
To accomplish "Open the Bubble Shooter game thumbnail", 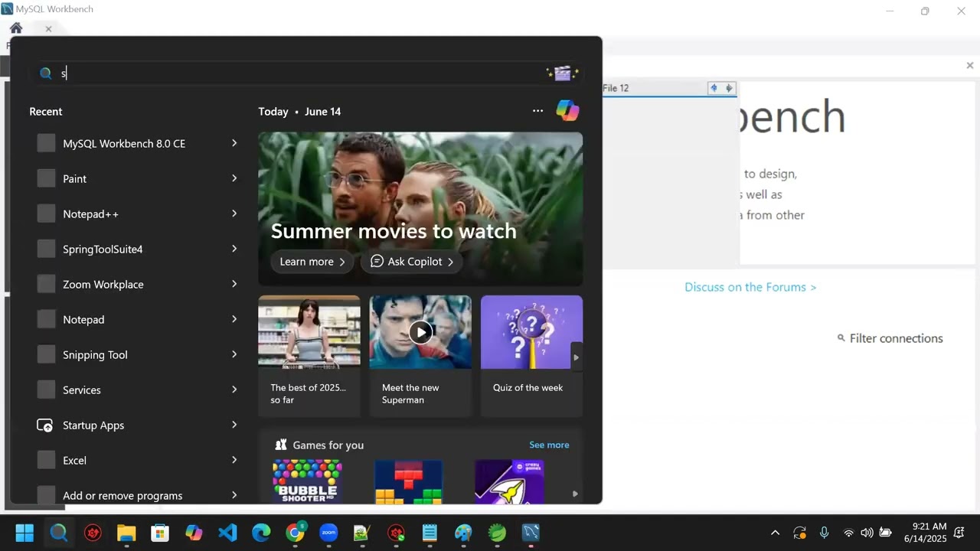I will click(307, 481).
